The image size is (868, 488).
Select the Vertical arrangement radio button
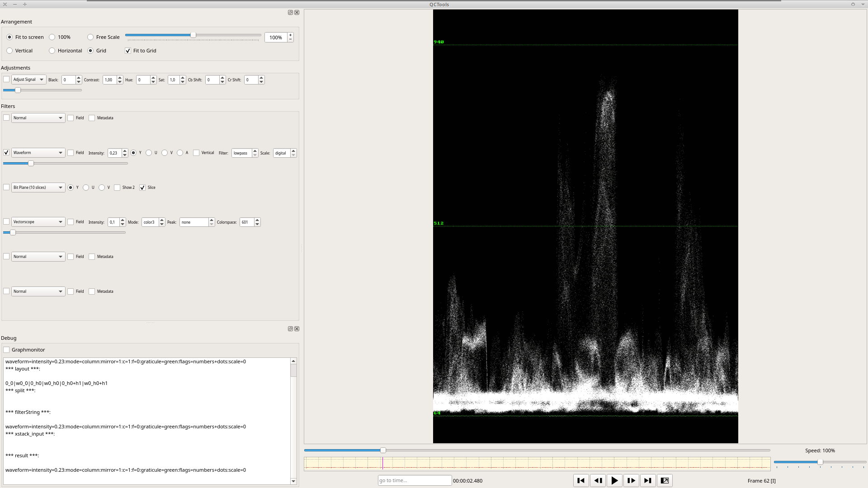(9, 51)
